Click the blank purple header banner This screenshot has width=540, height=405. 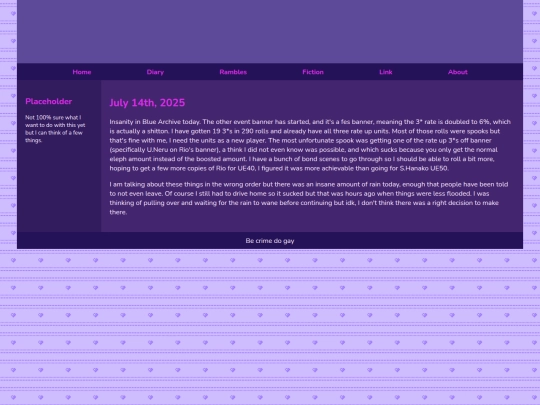270,32
